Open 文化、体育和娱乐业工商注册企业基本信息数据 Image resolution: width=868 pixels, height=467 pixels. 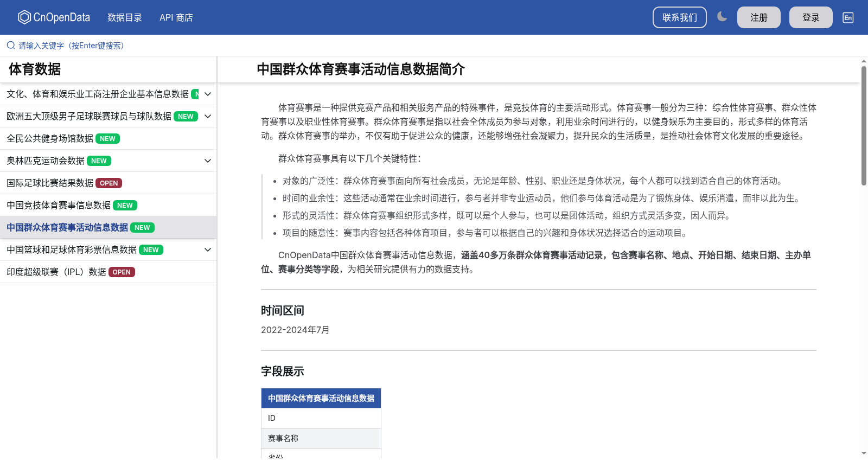tap(98, 94)
